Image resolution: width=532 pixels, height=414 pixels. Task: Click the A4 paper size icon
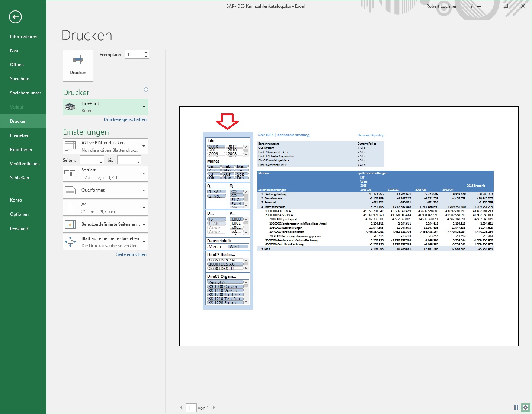pyautogui.click(x=70, y=207)
